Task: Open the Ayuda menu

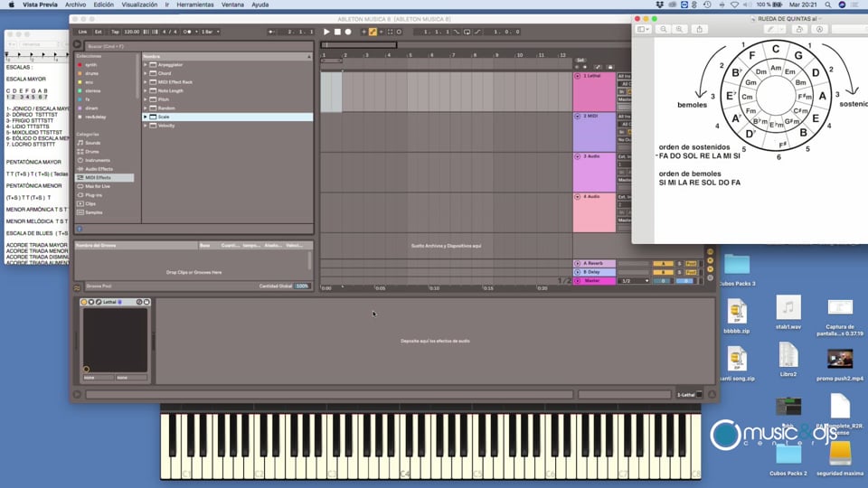Action: [x=260, y=5]
